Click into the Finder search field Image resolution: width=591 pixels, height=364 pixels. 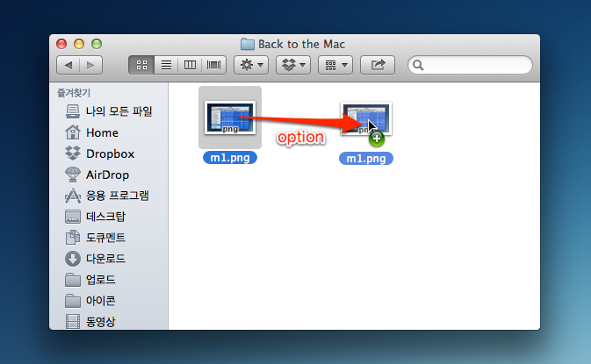coord(470,65)
